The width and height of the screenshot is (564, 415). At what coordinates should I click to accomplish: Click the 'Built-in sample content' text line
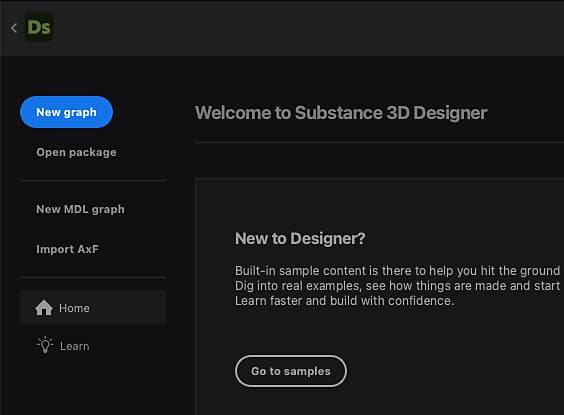pyautogui.click(x=397, y=270)
